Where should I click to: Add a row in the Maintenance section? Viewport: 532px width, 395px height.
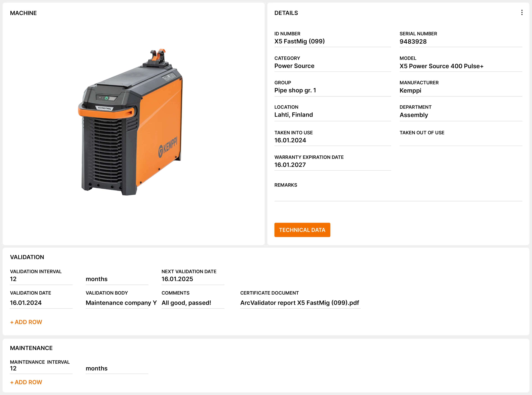click(26, 382)
